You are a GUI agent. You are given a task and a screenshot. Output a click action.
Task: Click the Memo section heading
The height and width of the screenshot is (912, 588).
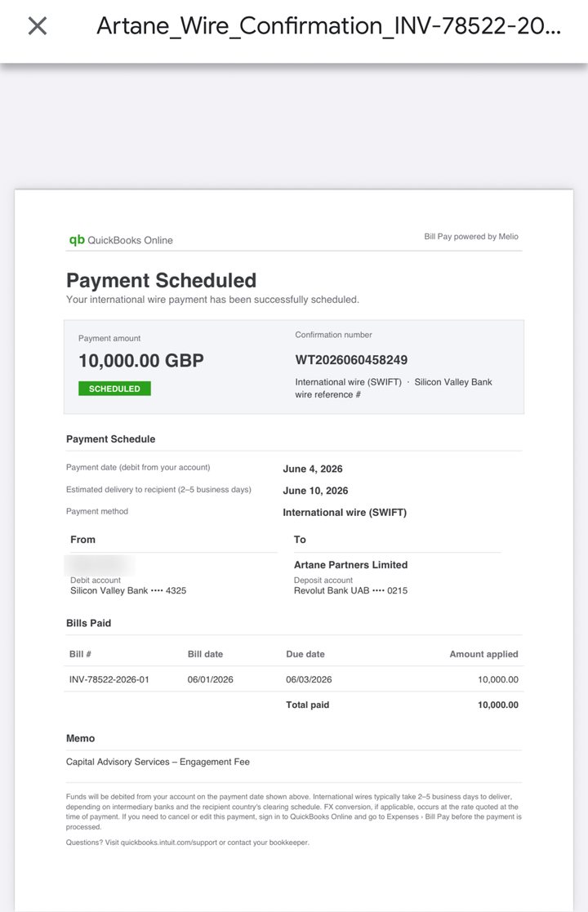click(80, 739)
